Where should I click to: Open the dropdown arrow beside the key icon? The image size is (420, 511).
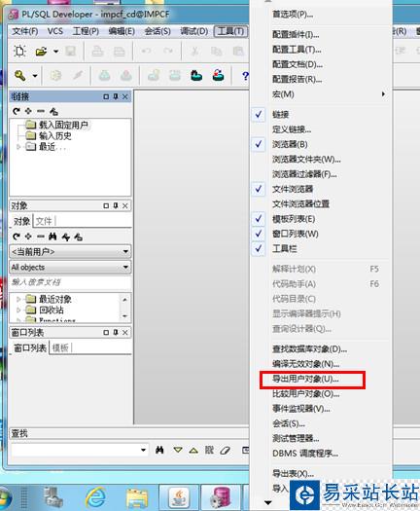tap(34, 76)
